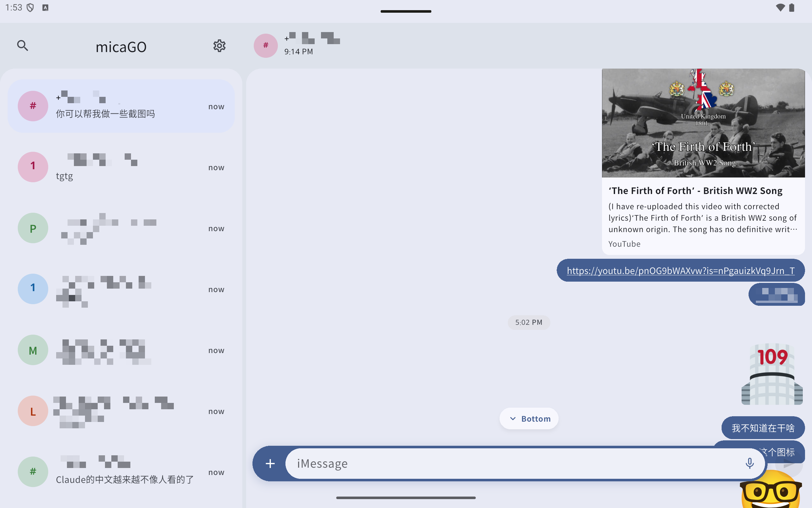
Task: Tap the keyboard indicator icon in status bar
Action: tap(45, 8)
